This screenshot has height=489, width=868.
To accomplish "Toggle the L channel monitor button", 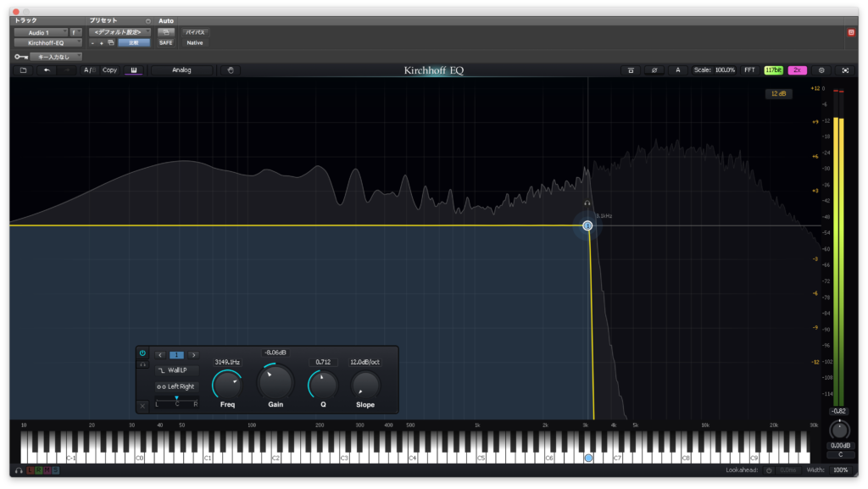I will 31,470.
